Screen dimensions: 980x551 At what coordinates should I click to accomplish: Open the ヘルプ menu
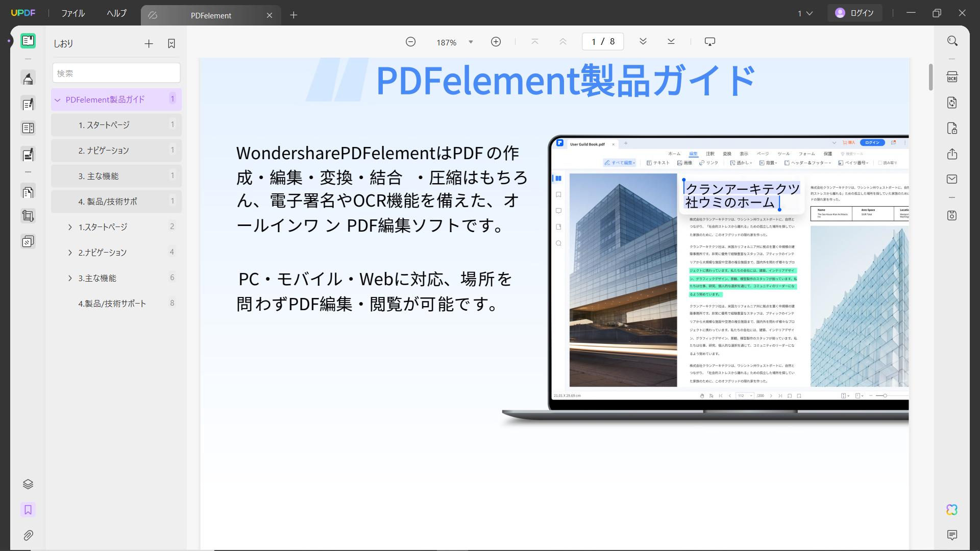(116, 13)
